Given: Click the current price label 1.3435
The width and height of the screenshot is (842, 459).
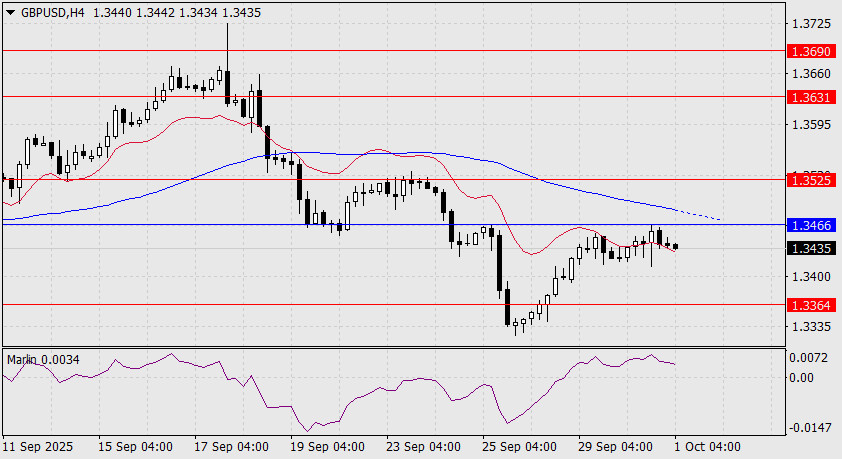Looking at the screenshot, I should click(811, 249).
